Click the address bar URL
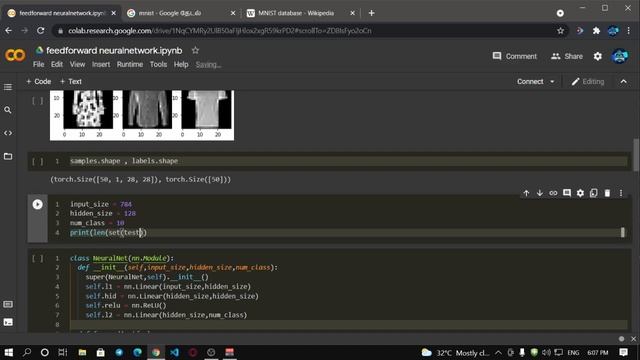640x360 pixels. click(220, 31)
